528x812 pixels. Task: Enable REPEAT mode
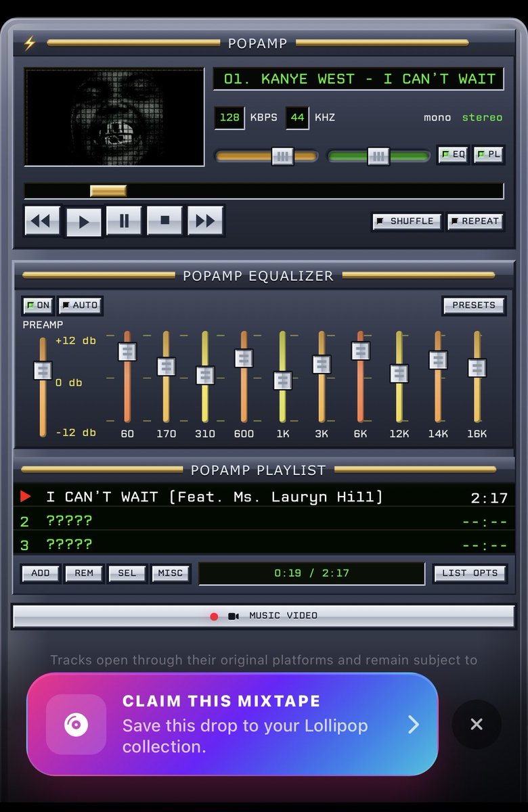[x=475, y=221]
